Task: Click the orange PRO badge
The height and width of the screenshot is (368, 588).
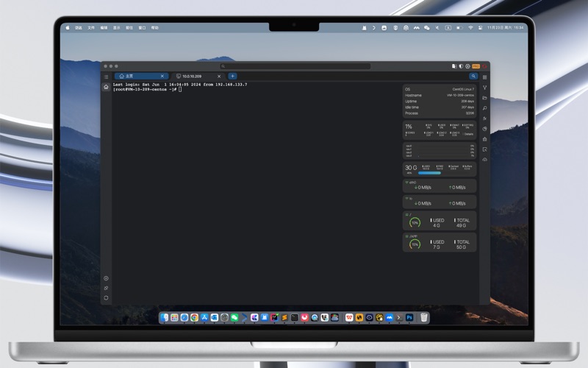Action: tap(476, 66)
